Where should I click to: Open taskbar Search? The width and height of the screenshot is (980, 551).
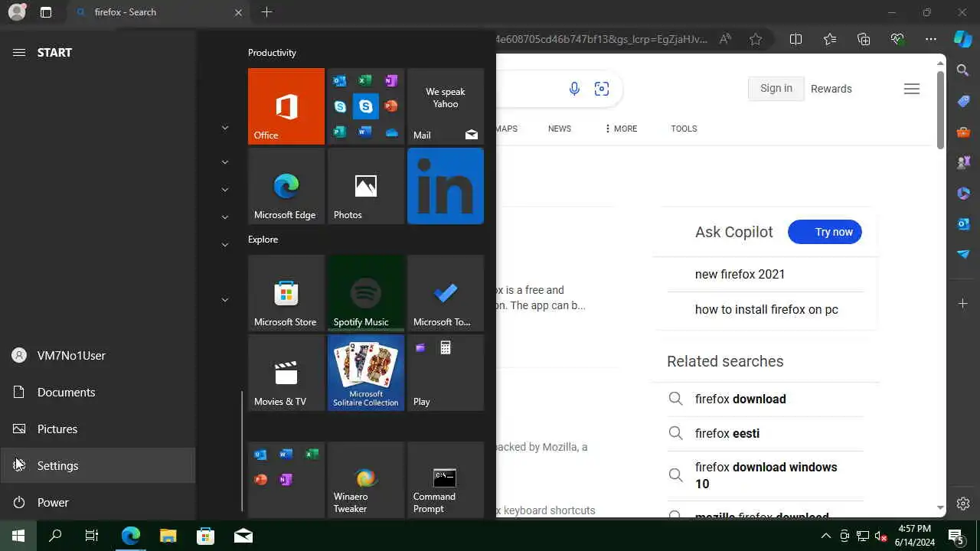tap(55, 536)
